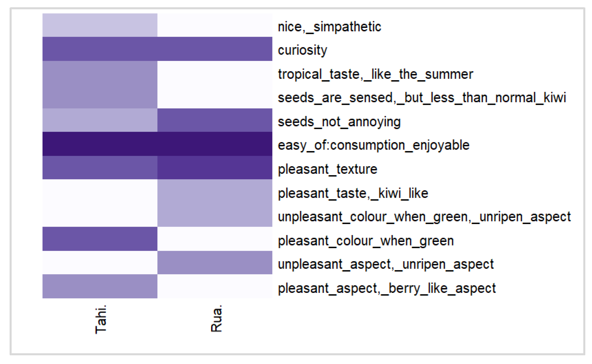Click the Rua column label
The width and height of the screenshot is (592, 364).
point(216,318)
